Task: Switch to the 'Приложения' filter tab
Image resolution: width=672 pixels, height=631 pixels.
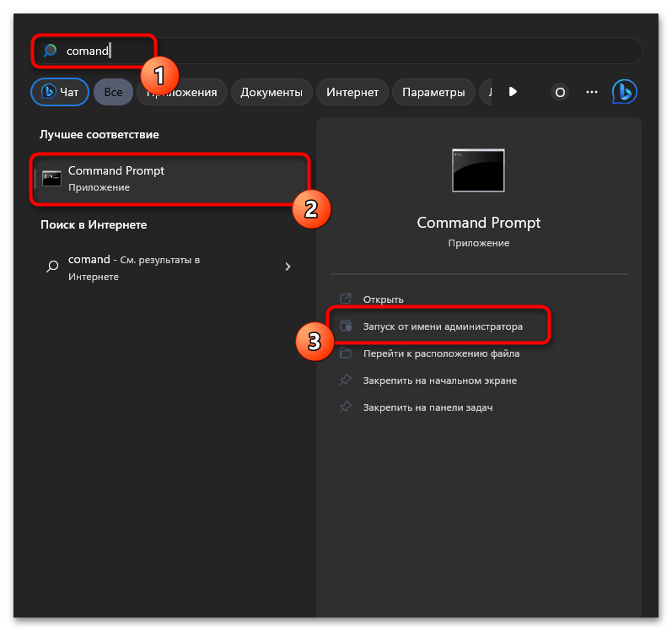Action: coord(182,92)
